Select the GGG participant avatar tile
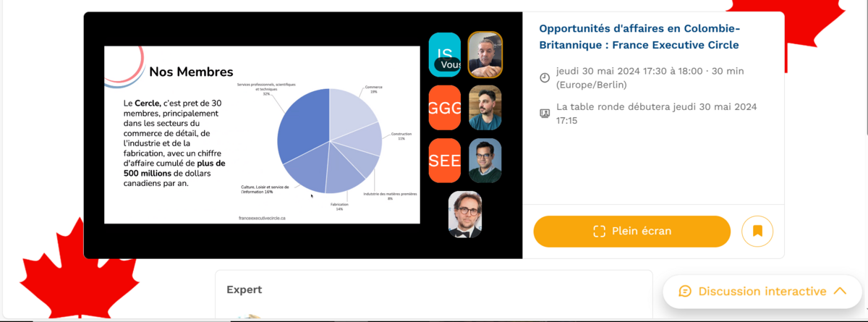868x322 pixels. [445, 107]
